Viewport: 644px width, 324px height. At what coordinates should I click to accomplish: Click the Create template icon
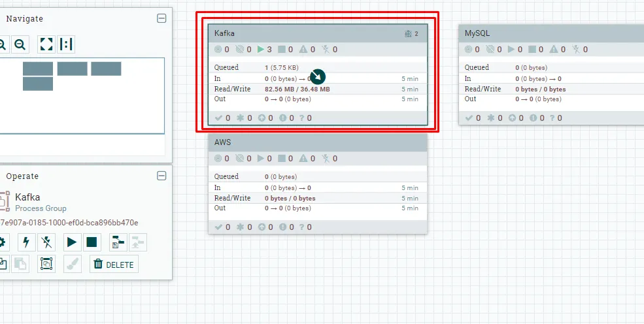click(118, 242)
